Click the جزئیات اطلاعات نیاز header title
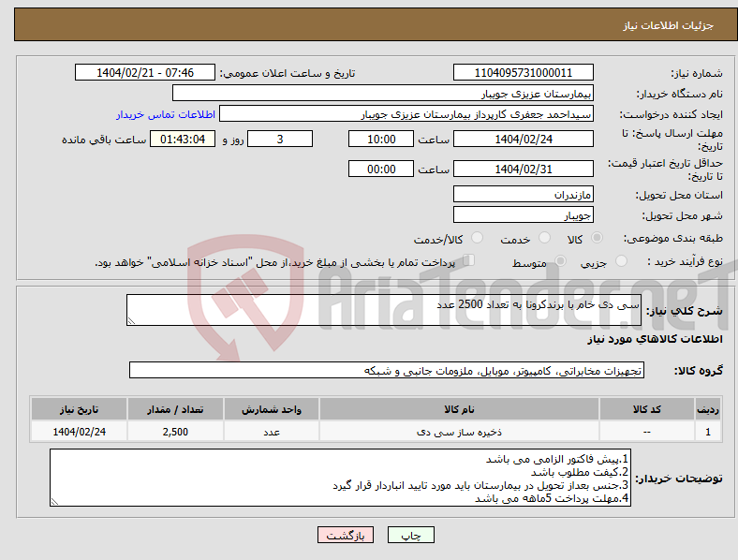Viewport: 738px width, 560px height. [x=669, y=25]
